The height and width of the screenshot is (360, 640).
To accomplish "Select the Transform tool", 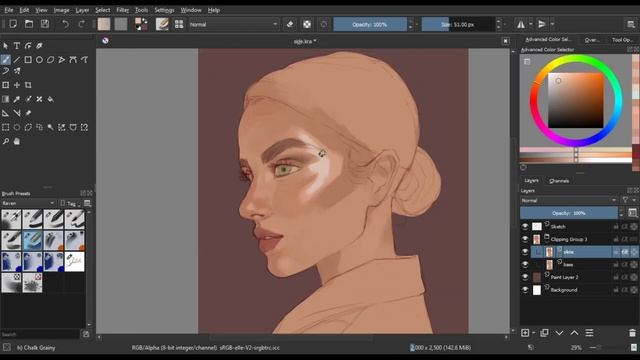I will tap(6, 85).
